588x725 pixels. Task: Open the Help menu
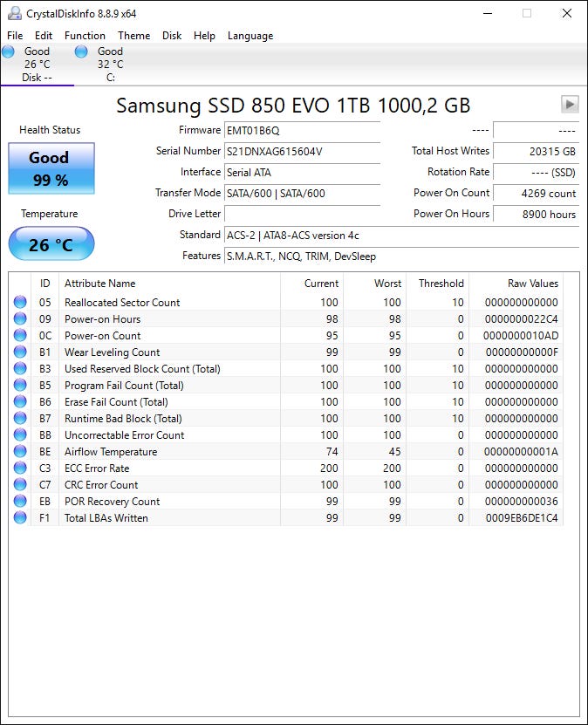click(204, 36)
